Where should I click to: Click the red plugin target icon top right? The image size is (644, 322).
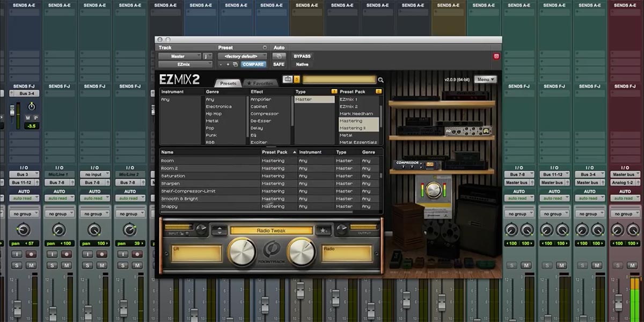(496, 56)
